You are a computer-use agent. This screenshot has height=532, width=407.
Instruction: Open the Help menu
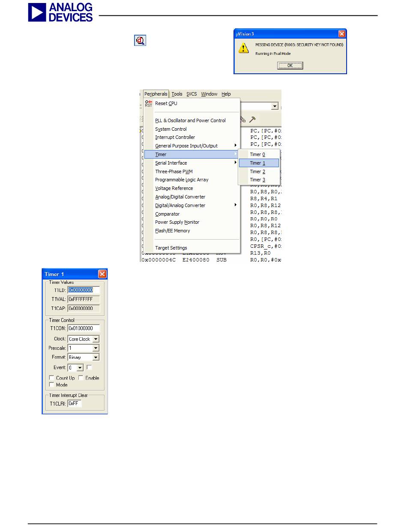(x=226, y=94)
